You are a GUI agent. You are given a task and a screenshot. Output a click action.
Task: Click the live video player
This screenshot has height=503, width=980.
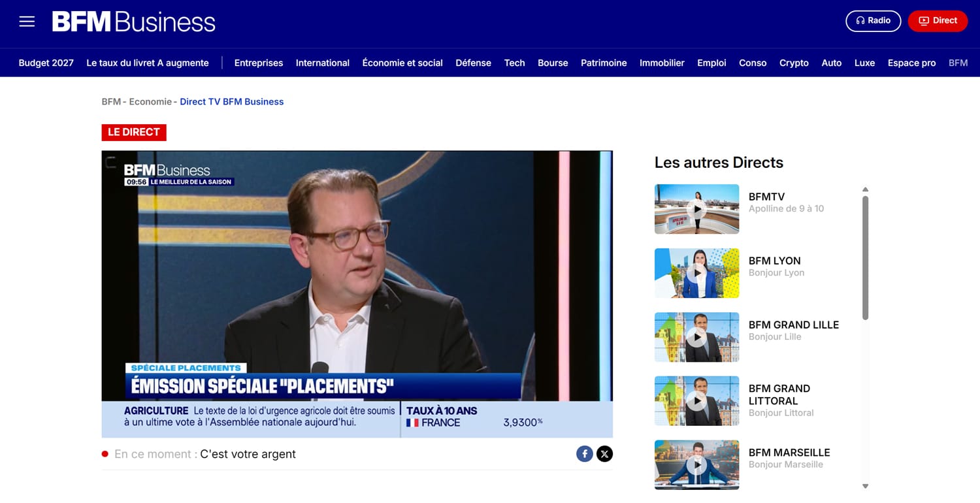click(357, 294)
